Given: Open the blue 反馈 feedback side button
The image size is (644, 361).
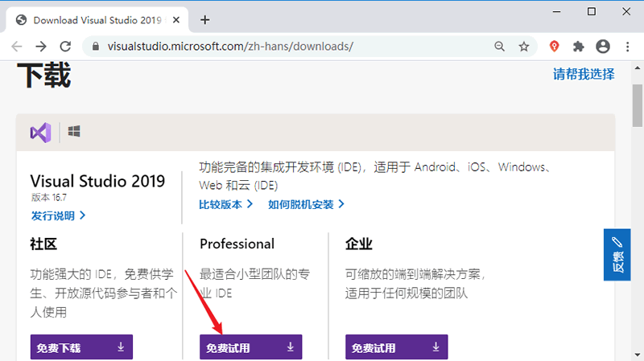Looking at the screenshot, I should tap(617, 255).
